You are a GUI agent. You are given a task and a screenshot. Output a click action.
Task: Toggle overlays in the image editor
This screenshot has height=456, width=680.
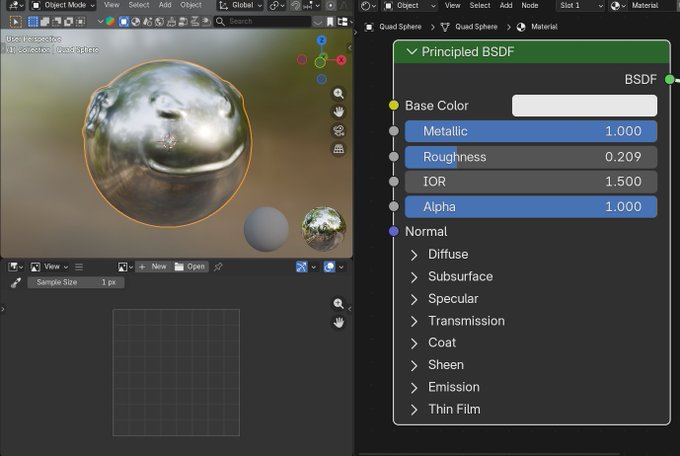tap(329, 267)
